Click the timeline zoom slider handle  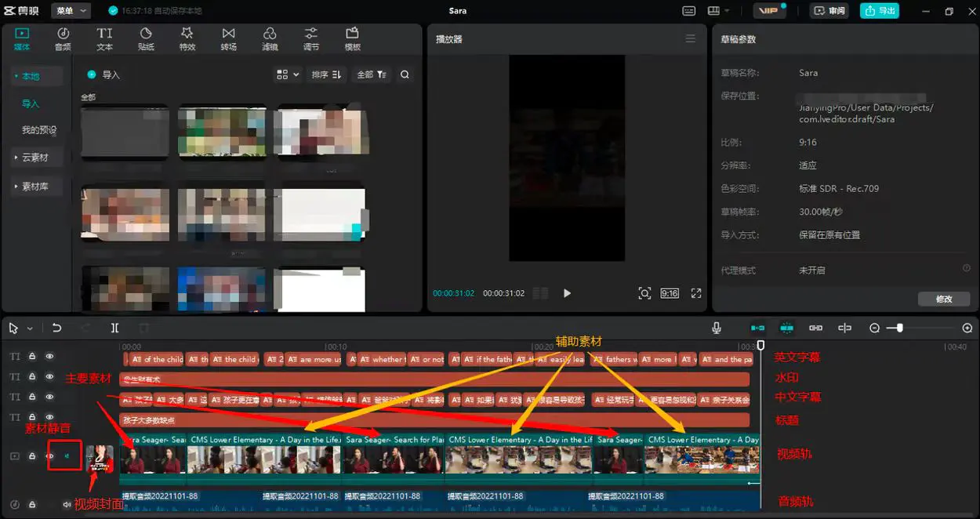point(899,328)
